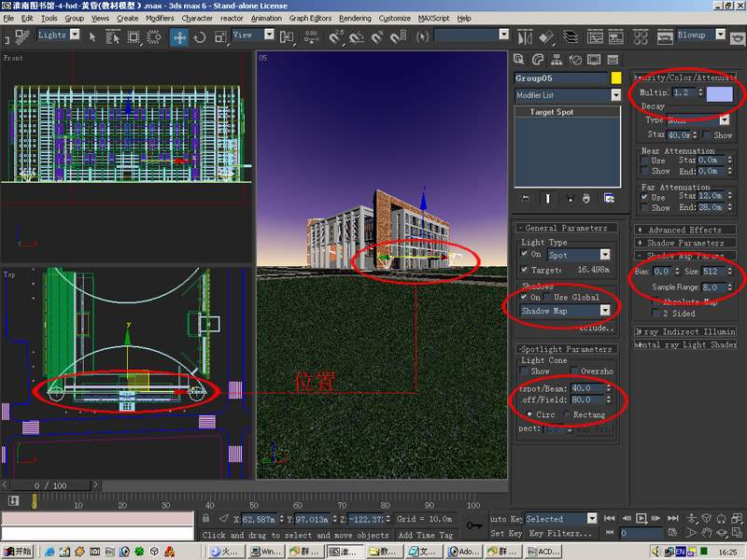Enable Far Attenuation Show checkbox

pos(644,207)
